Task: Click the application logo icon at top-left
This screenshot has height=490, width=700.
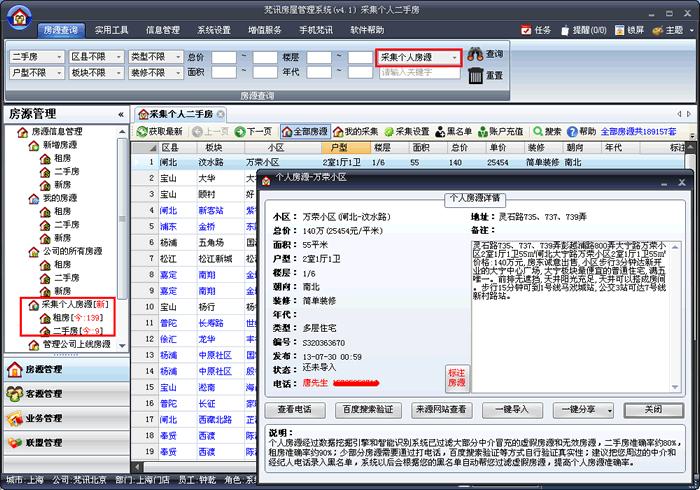Action: click(19, 17)
